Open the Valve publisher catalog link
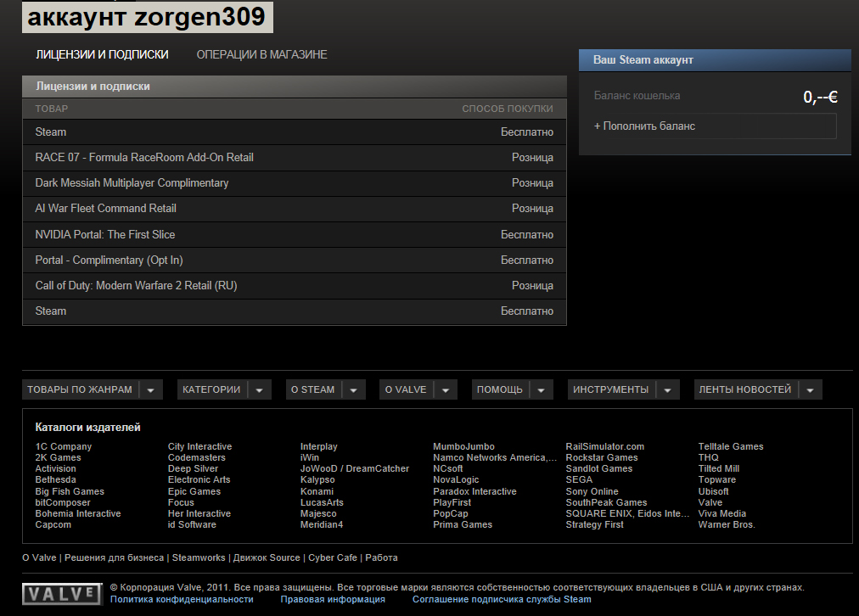Image resolution: width=859 pixels, height=616 pixels. [710, 502]
